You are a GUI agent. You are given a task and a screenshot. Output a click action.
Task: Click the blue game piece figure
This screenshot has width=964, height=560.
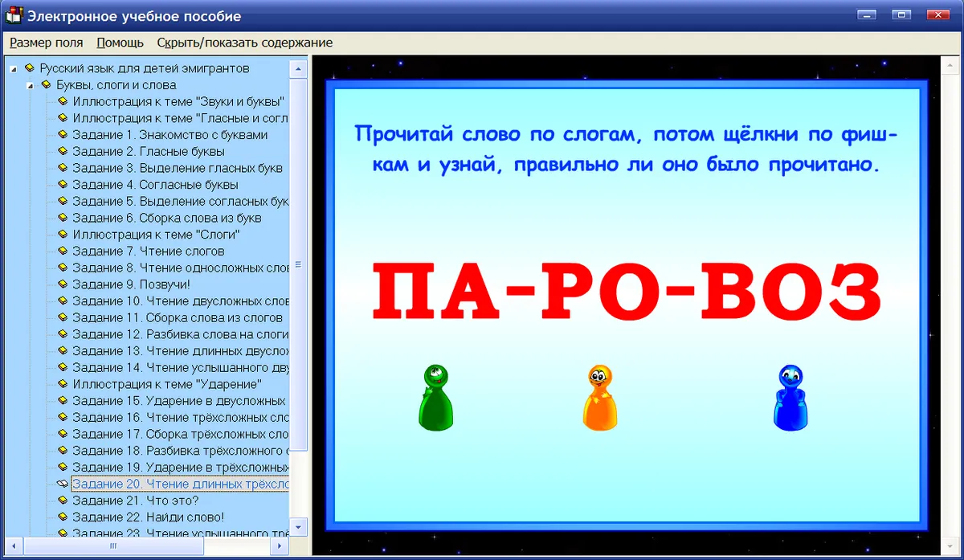click(790, 397)
